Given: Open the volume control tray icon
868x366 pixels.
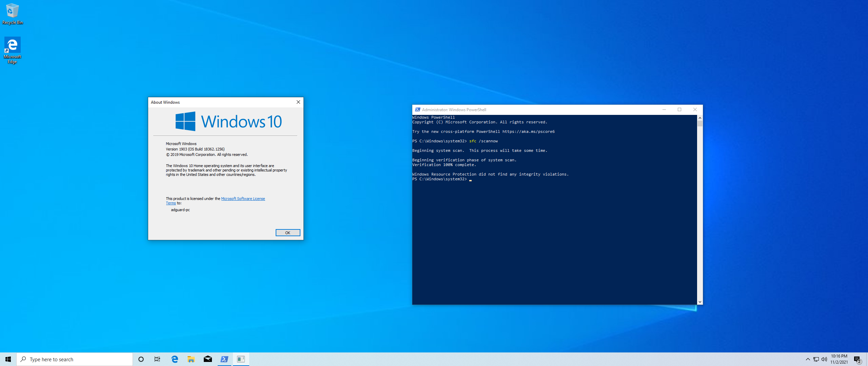Looking at the screenshot, I should click(x=824, y=359).
